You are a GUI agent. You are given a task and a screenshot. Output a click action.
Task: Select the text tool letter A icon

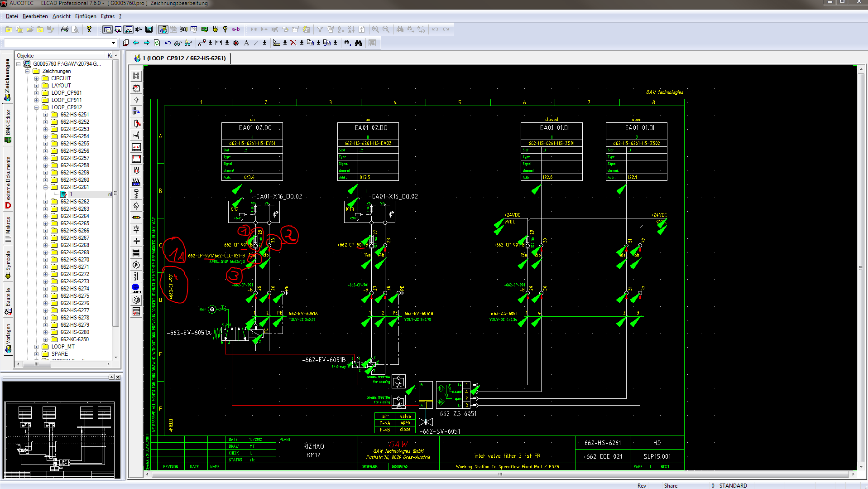coord(246,43)
